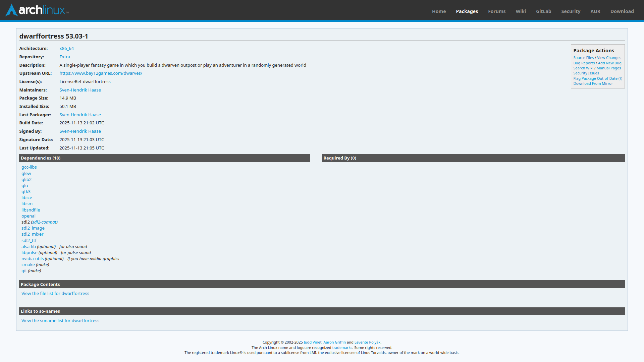The height and width of the screenshot is (362, 644).
Task: Open the x86_64 architecture link
Action: (x=66, y=49)
